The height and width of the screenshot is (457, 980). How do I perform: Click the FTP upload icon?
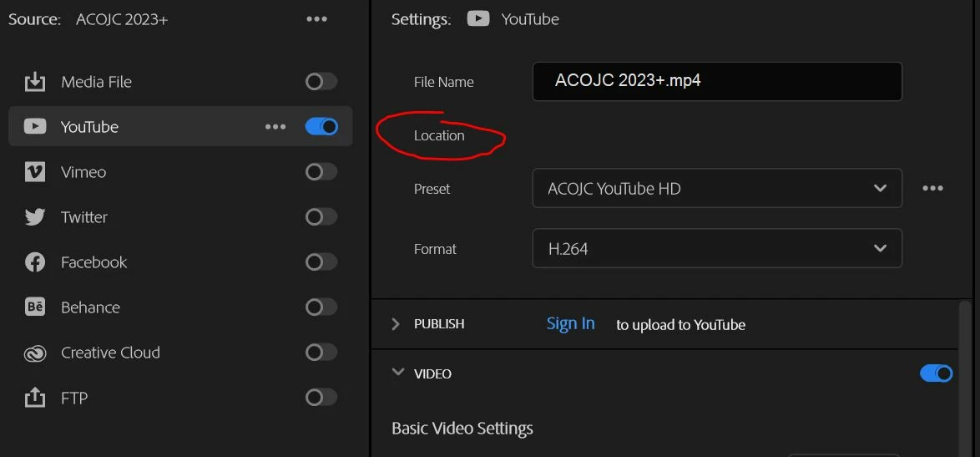click(35, 397)
